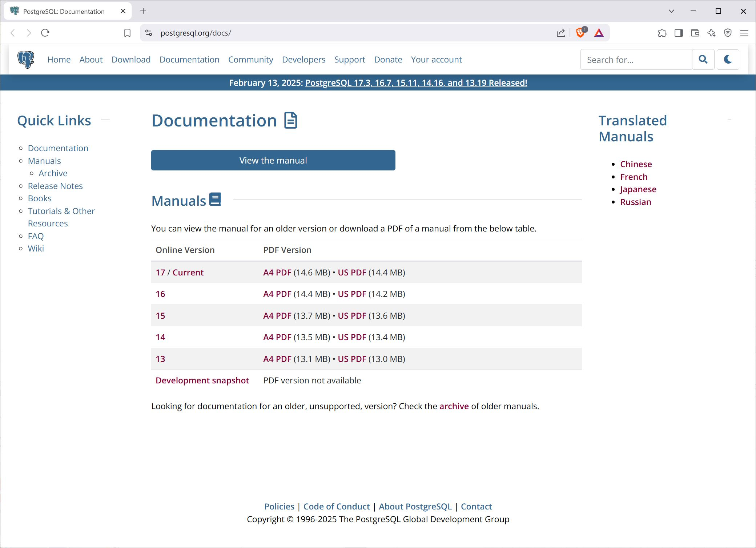
Task: Collapse the Quick Links section
Action: coord(105,119)
